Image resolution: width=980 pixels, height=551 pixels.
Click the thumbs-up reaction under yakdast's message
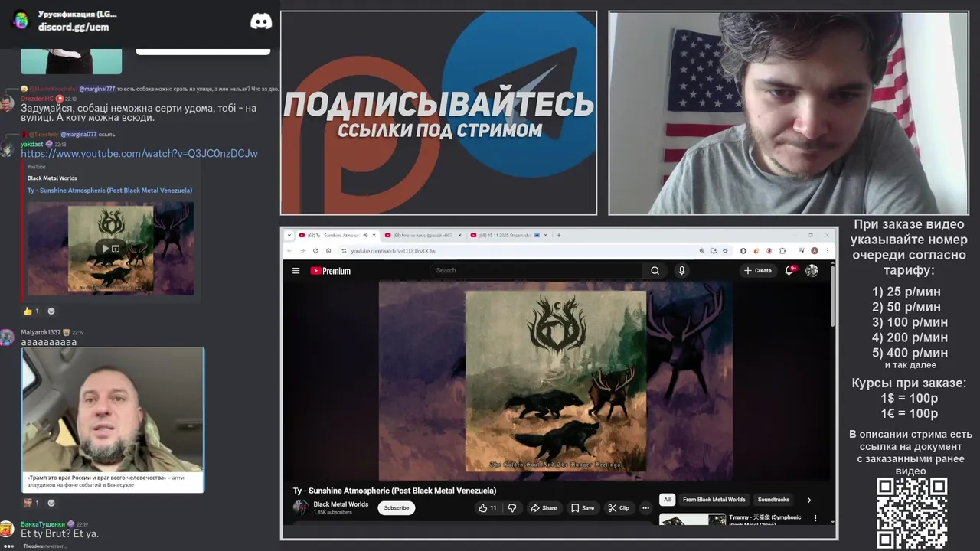pyautogui.click(x=31, y=311)
